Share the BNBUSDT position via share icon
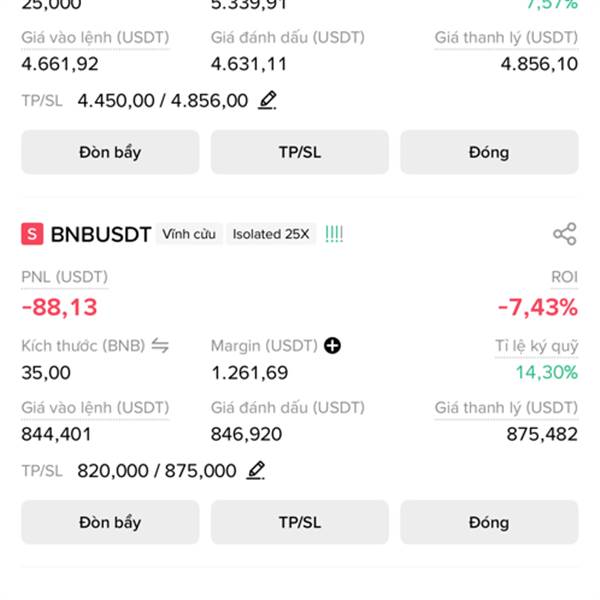 [x=564, y=234]
